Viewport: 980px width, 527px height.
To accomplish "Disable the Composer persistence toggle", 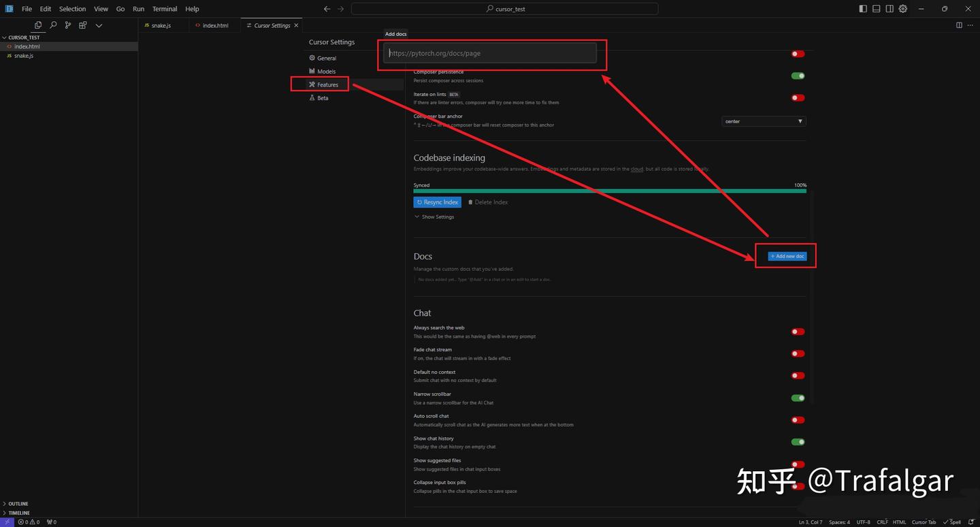I will coord(798,76).
